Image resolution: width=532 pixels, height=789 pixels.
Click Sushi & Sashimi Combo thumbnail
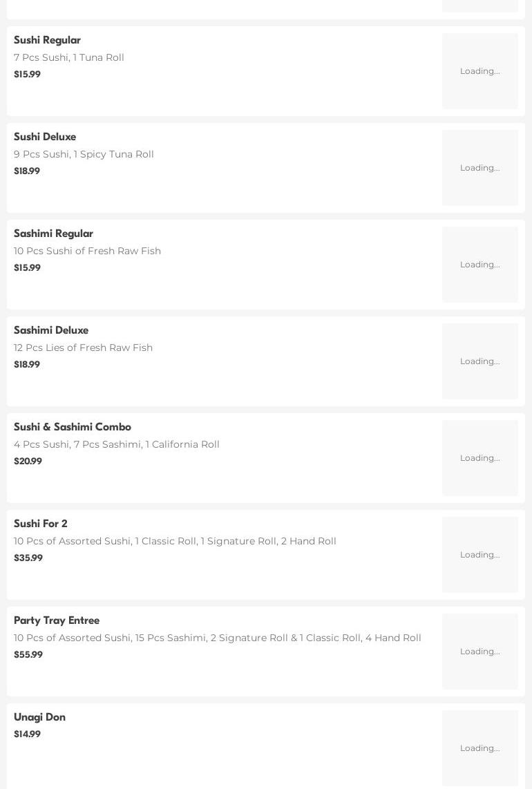tap(479, 458)
